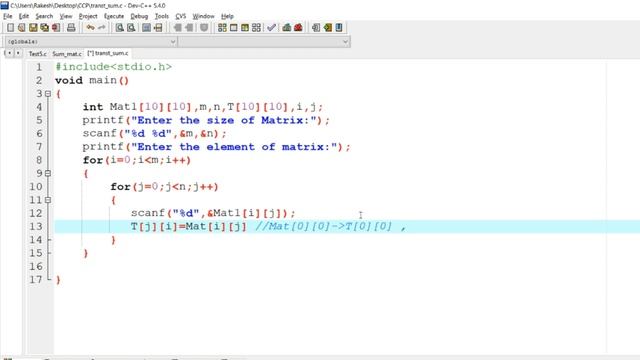The image size is (640, 360).
Task: Click the second grayed-out arrow icon
Action: (189, 28)
